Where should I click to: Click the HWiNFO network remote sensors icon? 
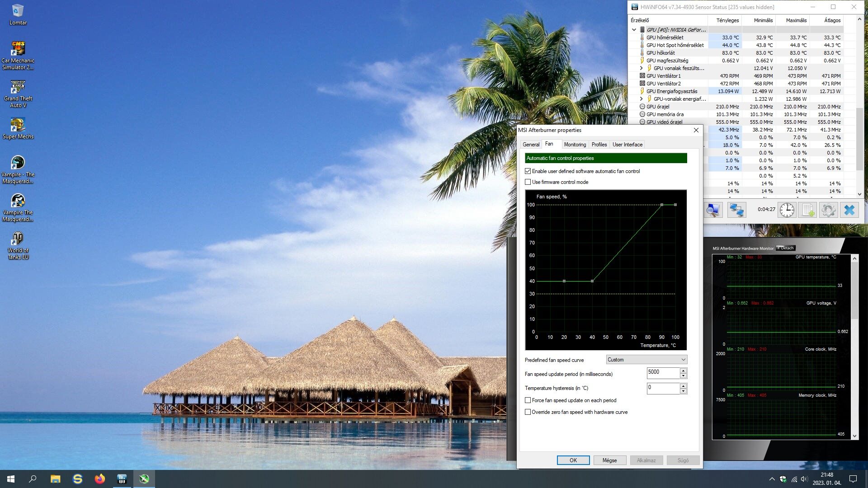pyautogui.click(x=736, y=210)
